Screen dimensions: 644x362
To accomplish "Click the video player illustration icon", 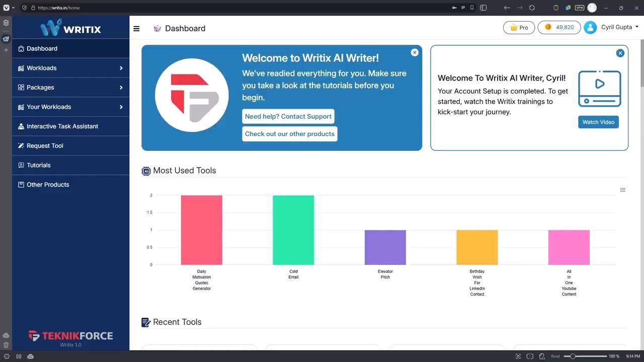I will 600,88.
